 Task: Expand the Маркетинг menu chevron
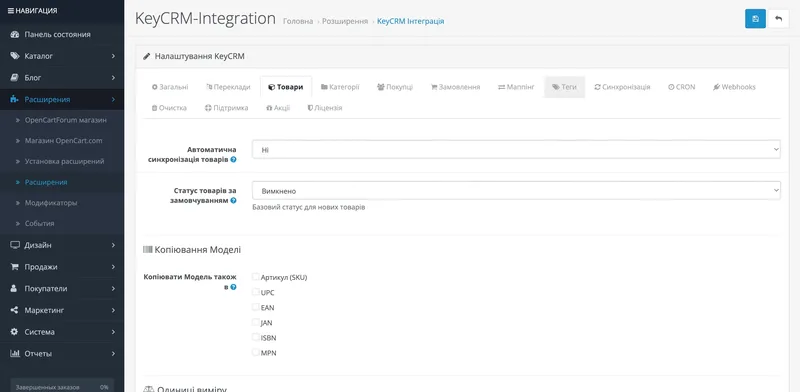coord(113,310)
